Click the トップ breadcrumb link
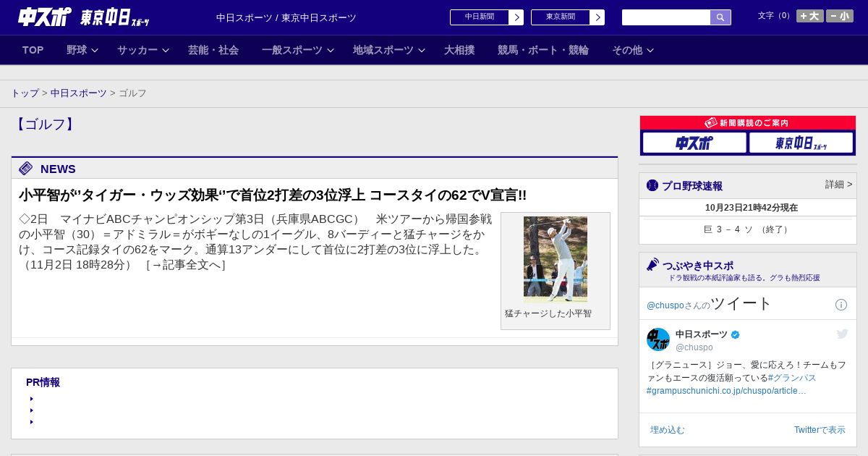Viewport: 868px width, 456px height. point(25,93)
